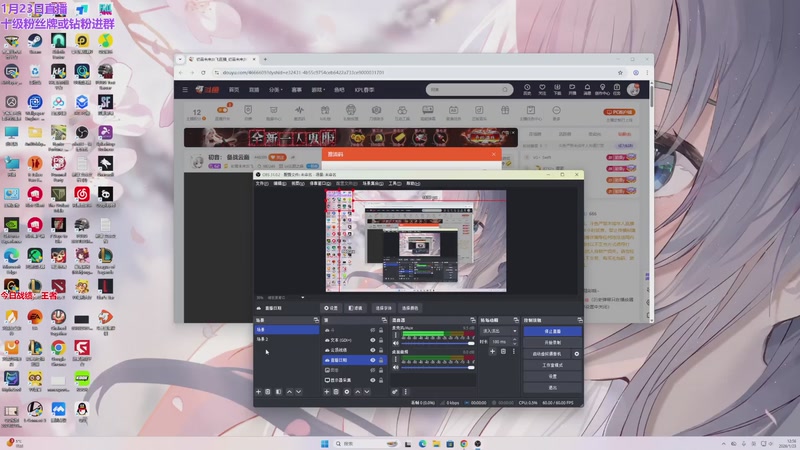Image resolution: width=800 pixels, height=450 pixels.
Task: Toggle visibility eye of 文本 (GDI+) source
Action: 372,340
